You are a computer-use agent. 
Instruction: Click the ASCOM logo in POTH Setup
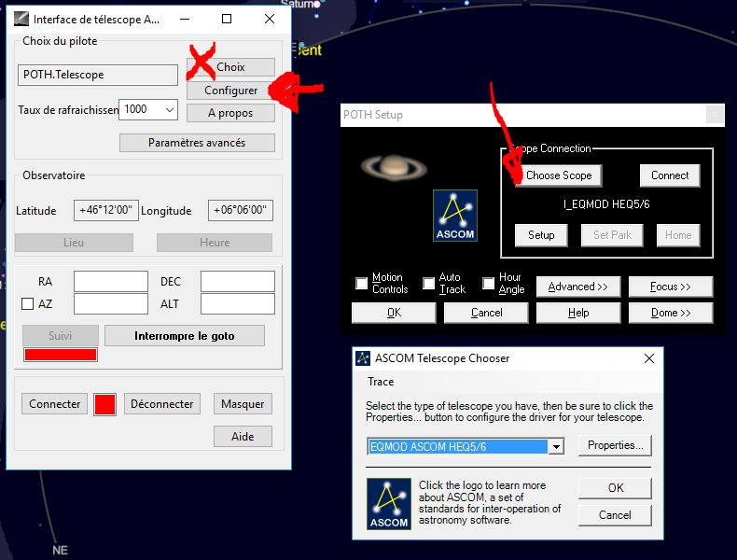(x=455, y=216)
